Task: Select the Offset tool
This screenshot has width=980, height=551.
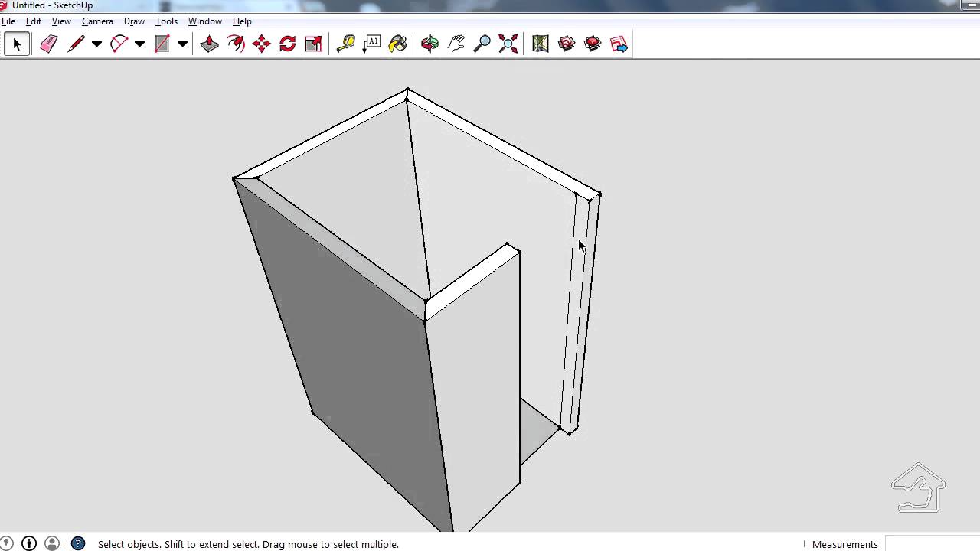Action: (x=236, y=44)
